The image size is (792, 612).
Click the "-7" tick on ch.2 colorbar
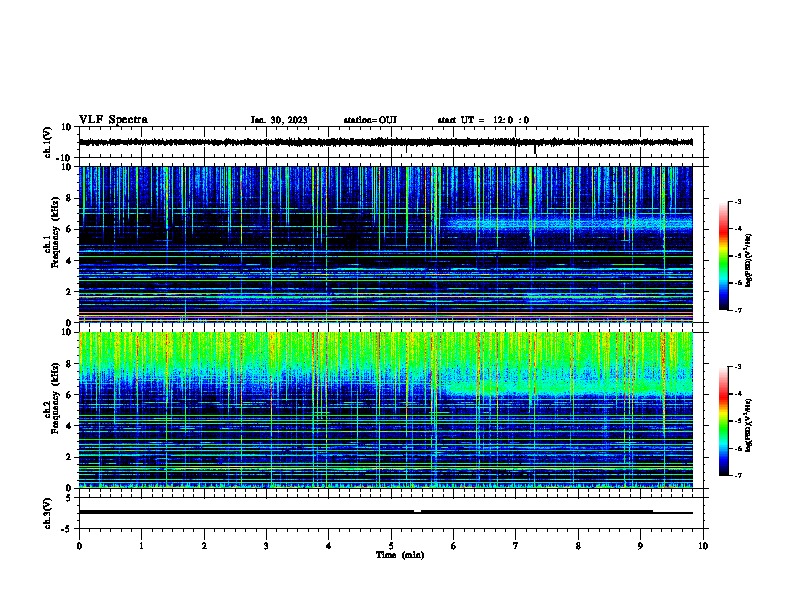tap(737, 475)
